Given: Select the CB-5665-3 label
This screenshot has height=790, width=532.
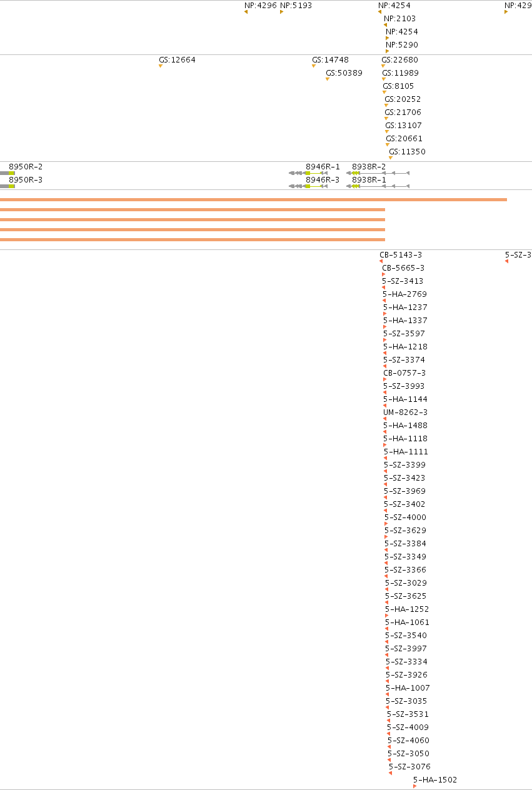Looking at the screenshot, I should click(x=403, y=268).
